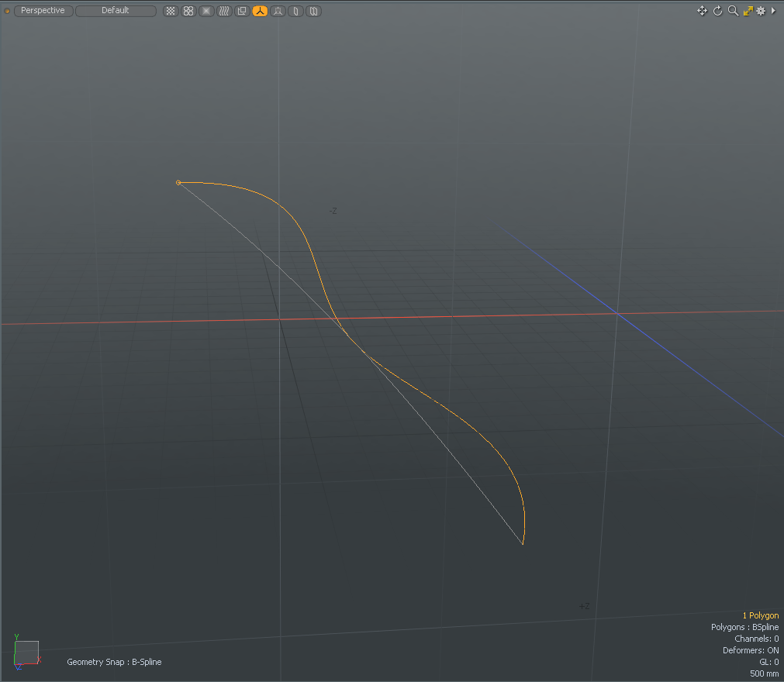This screenshot has height=682, width=784.
Task: Click the yellow maximize viewport arrows icon
Action: click(748, 11)
